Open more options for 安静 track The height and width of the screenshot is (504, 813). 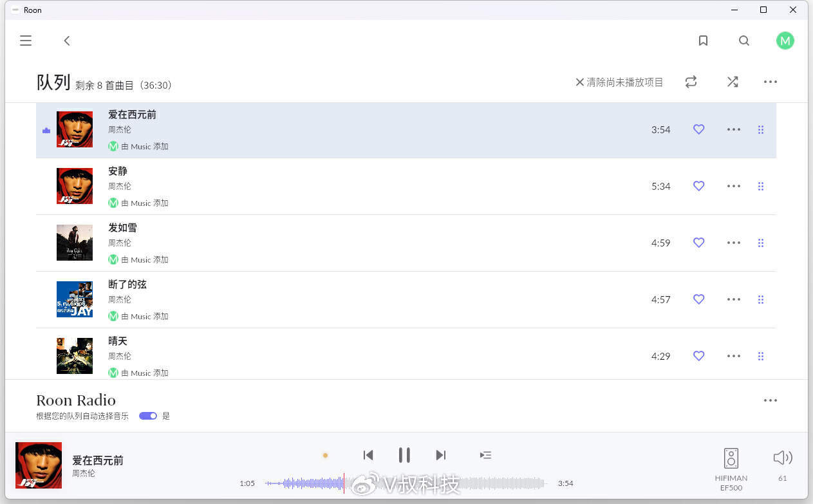coord(733,186)
